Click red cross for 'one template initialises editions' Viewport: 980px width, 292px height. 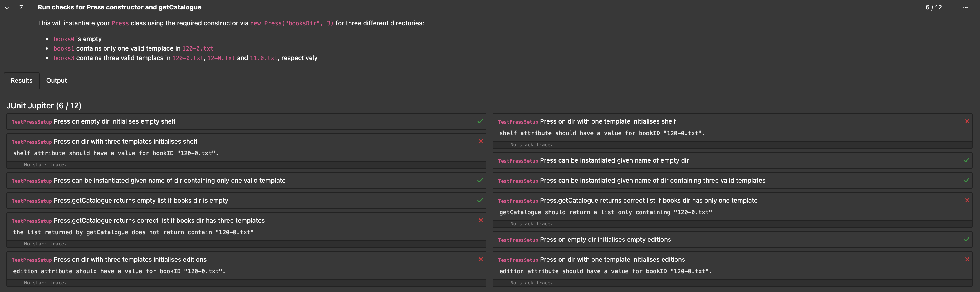coord(967,259)
